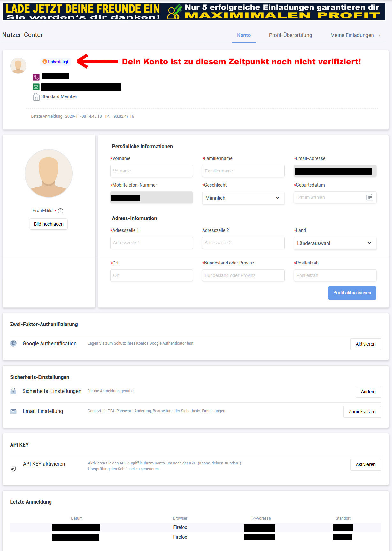Image resolution: width=392 pixels, height=551 pixels.
Task: Click the Standard Member house icon
Action: [36, 97]
